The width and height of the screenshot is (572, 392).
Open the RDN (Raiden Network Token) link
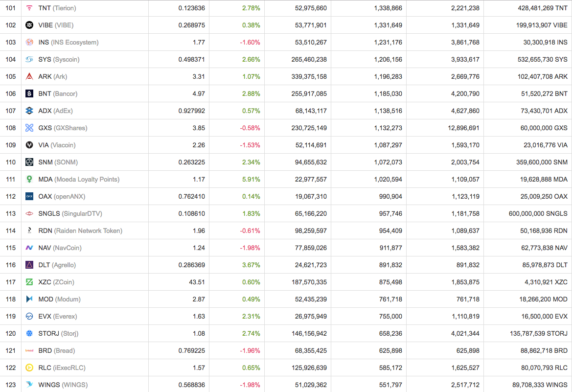point(80,231)
